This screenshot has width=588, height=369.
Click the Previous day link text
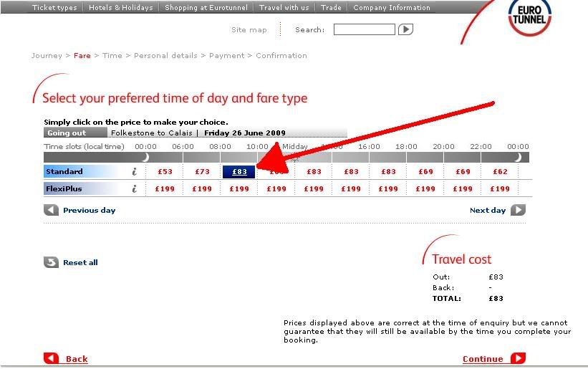90,211
